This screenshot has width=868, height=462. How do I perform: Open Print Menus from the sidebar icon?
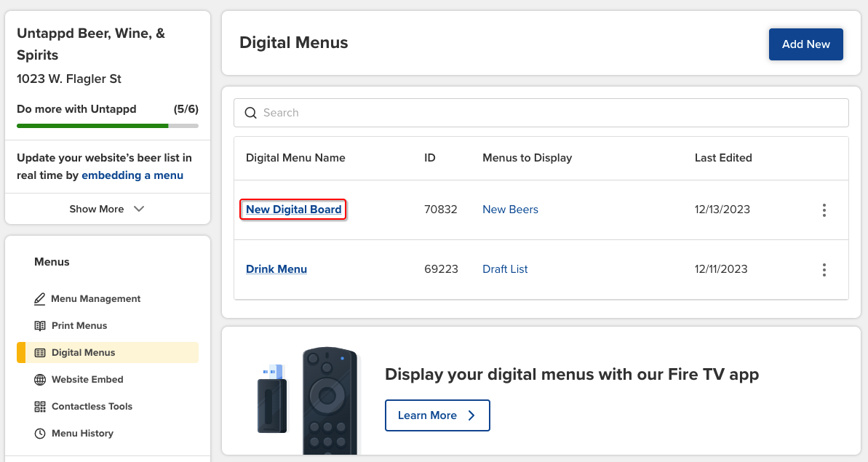tap(38, 325)
